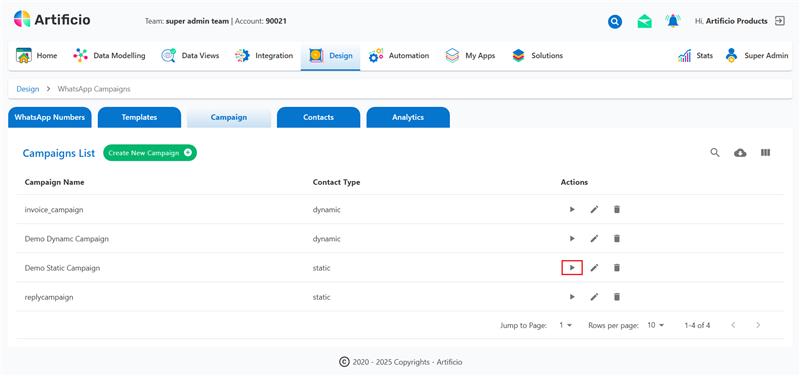The width and height of the screenshot is (800, 376).
Task: Switch to WhatsApp Numbers tab
Action: (x=49, y=117)
